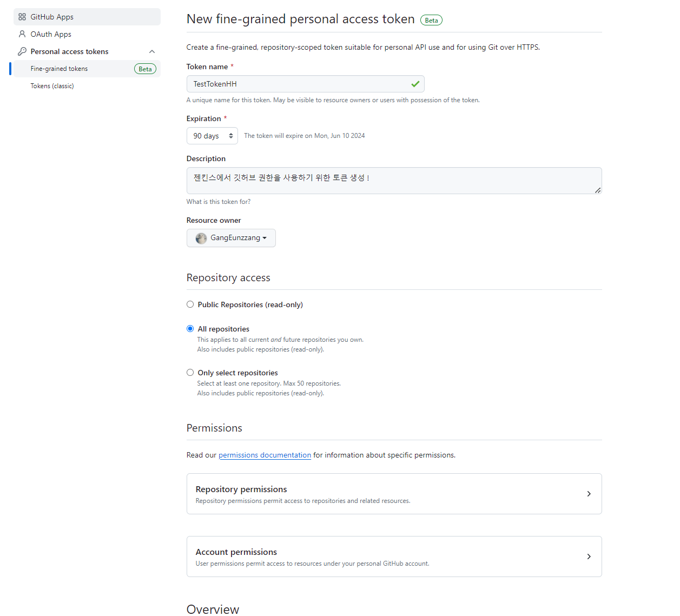Click the green checkmark in Token name
680x616 pixels.
(415, 84)
